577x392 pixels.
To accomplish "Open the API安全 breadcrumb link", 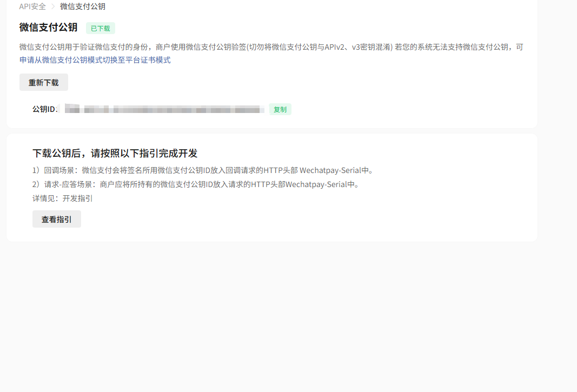I will coord(32,6).
